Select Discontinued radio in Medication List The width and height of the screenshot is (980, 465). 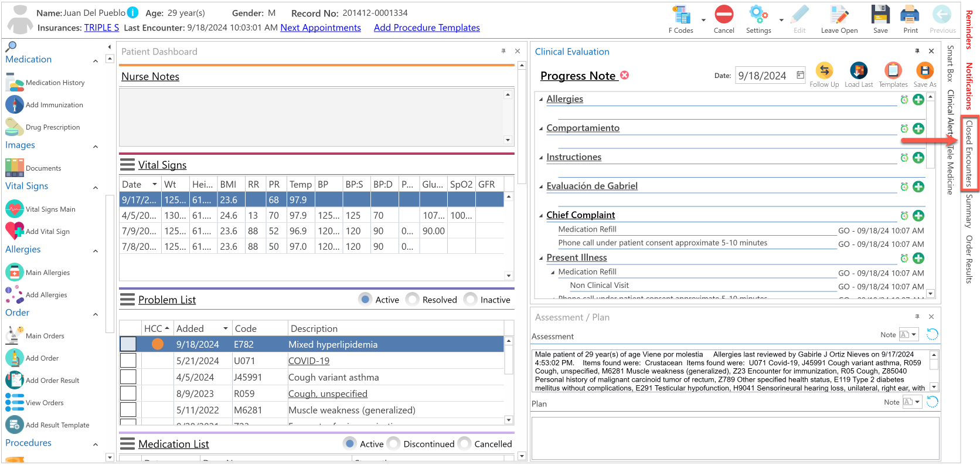394,444
